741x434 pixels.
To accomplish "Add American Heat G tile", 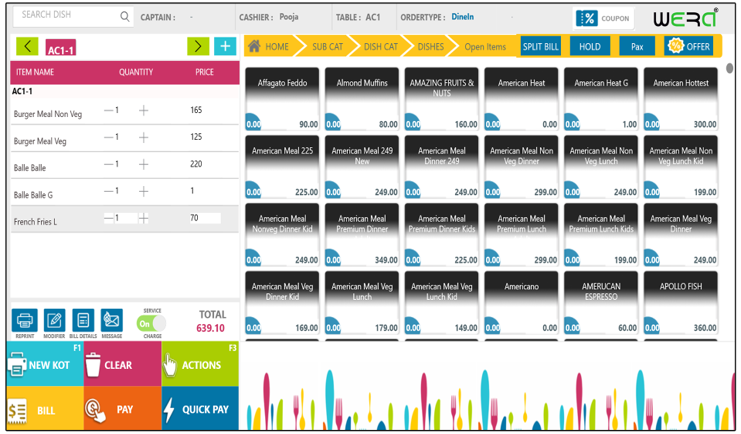I will (x=601, y=99).
